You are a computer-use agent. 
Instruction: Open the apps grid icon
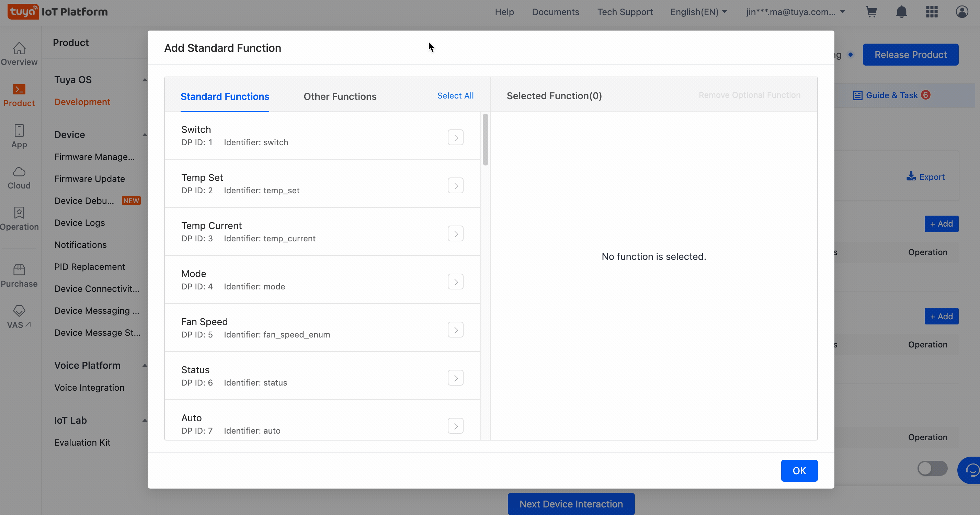click(932, 12)
